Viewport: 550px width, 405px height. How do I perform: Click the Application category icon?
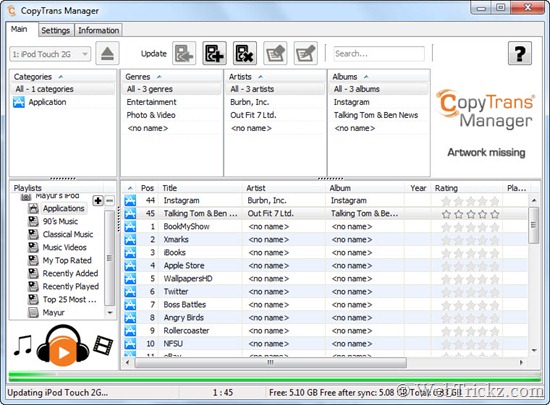[19, 102]
